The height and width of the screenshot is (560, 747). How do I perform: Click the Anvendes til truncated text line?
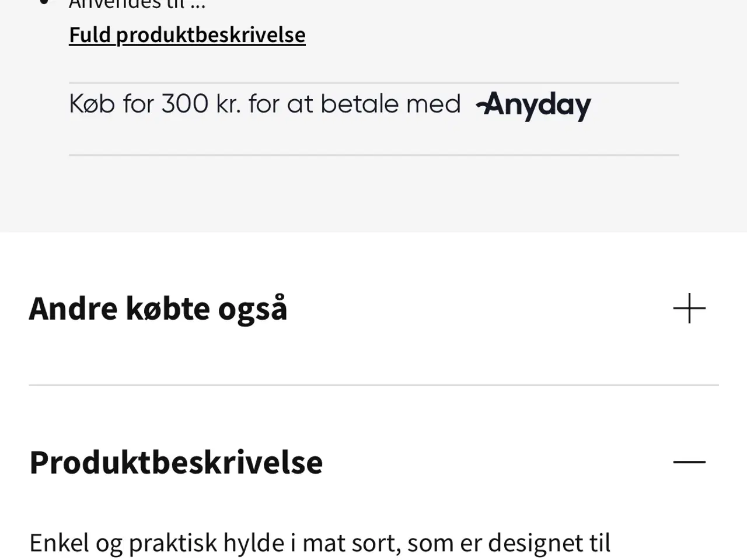point(137,3)
